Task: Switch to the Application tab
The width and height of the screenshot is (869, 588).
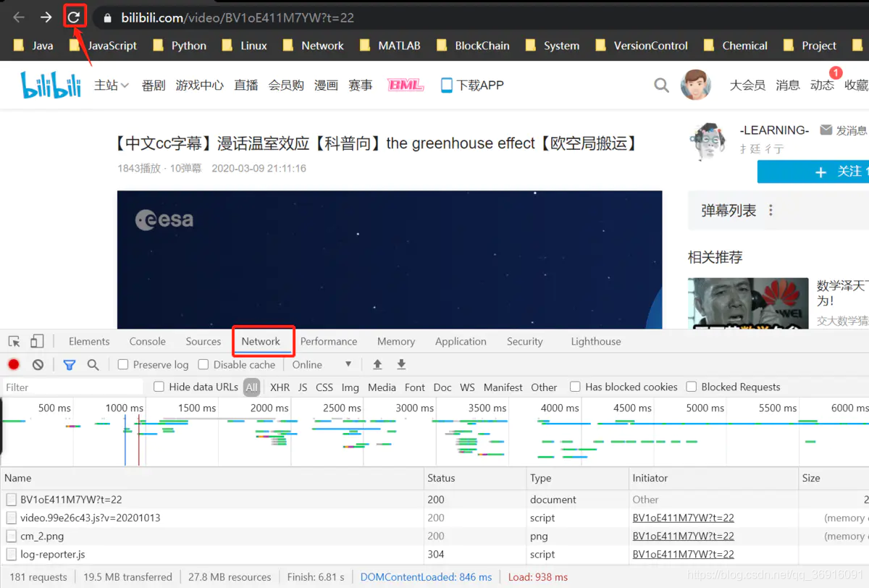Action: point(461,342)
